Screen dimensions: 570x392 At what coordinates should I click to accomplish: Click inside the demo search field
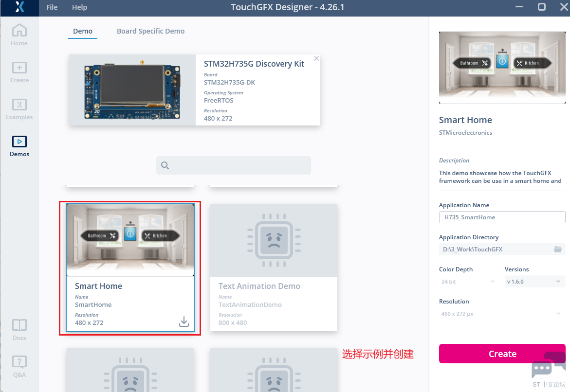tap(233, 165)
